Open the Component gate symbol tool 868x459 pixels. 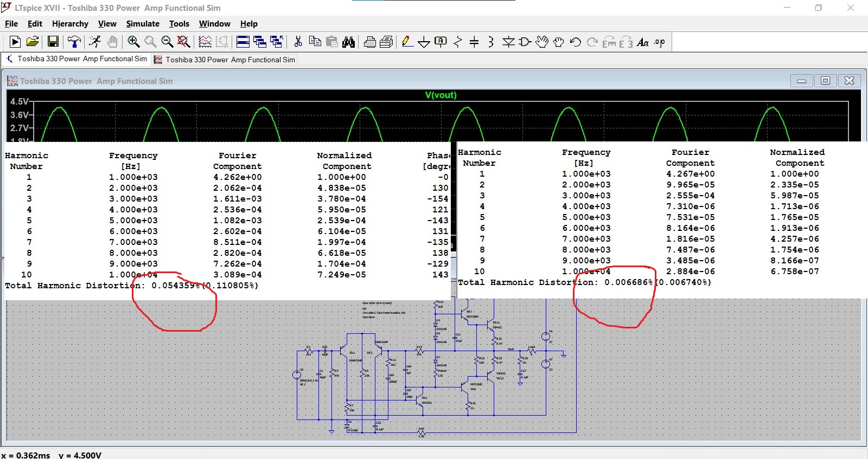525,42
